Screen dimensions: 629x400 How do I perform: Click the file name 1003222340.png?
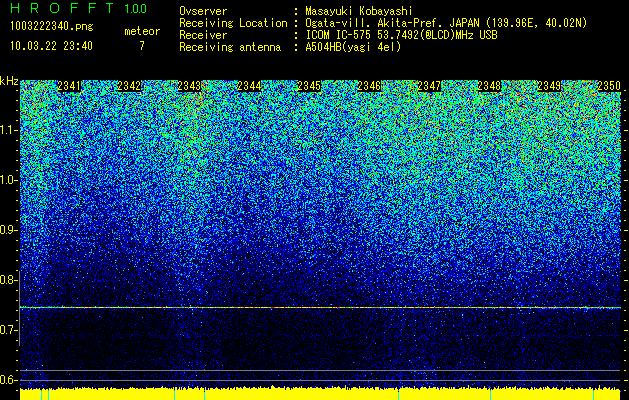[52, 27]
